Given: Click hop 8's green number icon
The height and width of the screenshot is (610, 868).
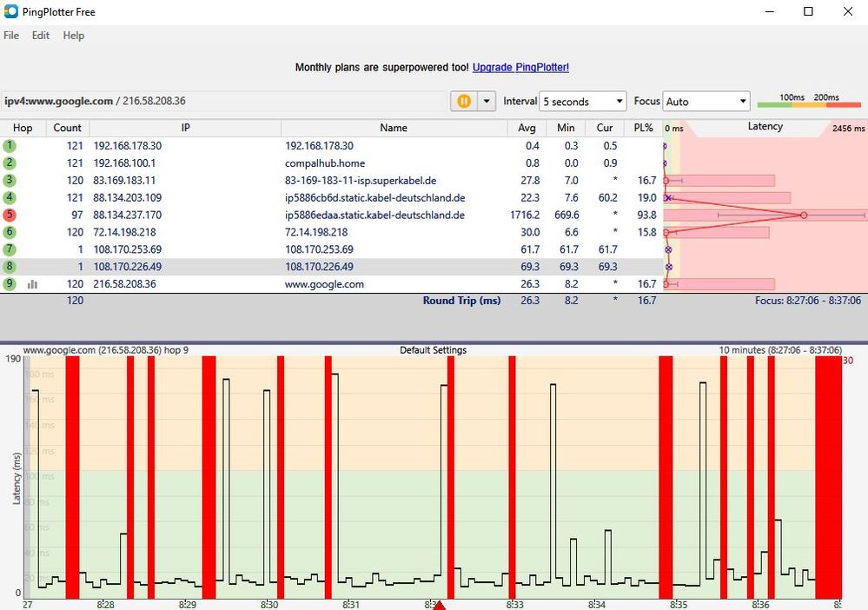Looking at the screenshot, I should click(x=11, y=267).
